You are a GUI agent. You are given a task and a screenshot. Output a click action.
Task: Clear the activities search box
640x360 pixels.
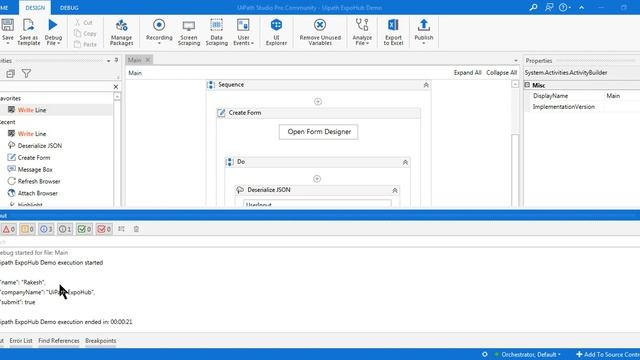[116, 87]
